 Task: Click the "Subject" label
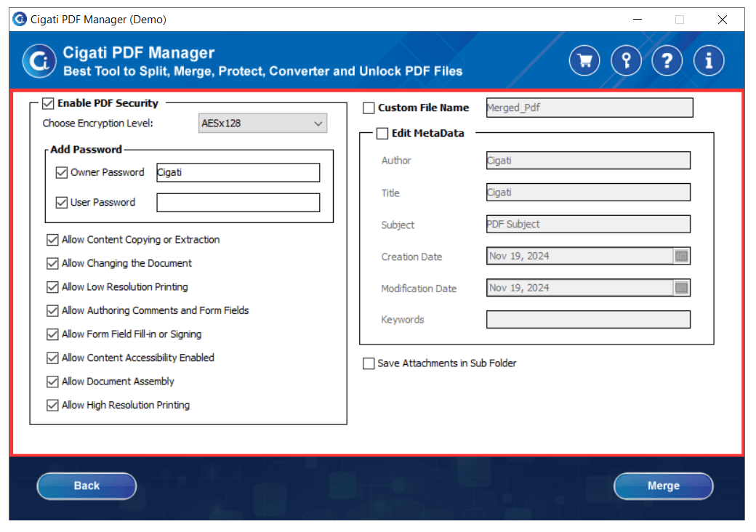click(x=398, y=225)
